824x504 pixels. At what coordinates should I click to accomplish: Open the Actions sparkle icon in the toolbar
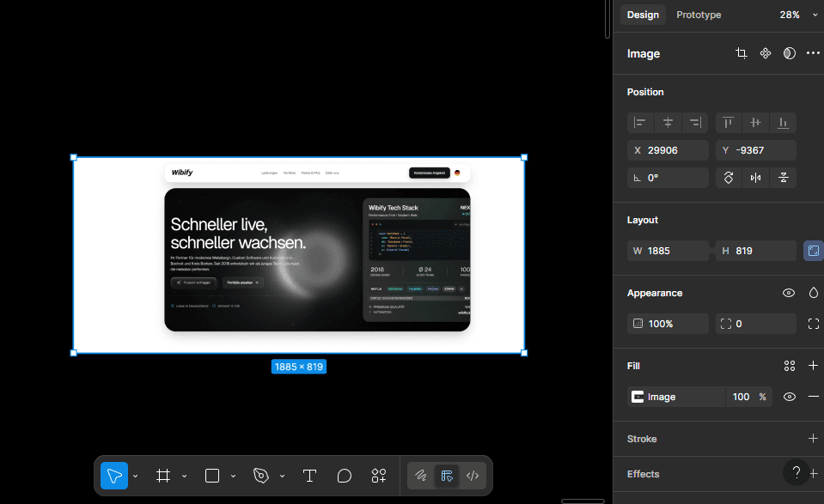(379, 475)
